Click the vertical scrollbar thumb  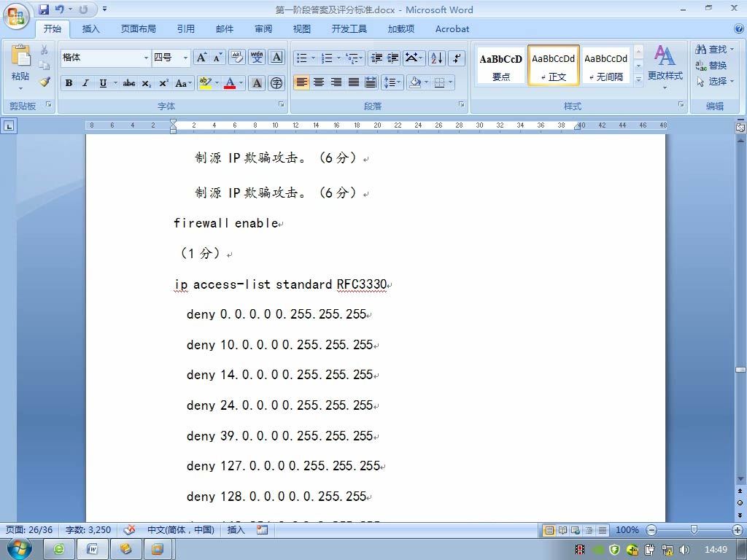click(740, 370)
